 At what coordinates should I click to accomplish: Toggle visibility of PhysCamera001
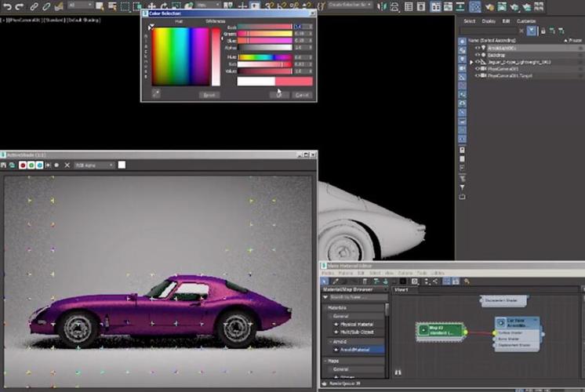(x=478, y=69)
